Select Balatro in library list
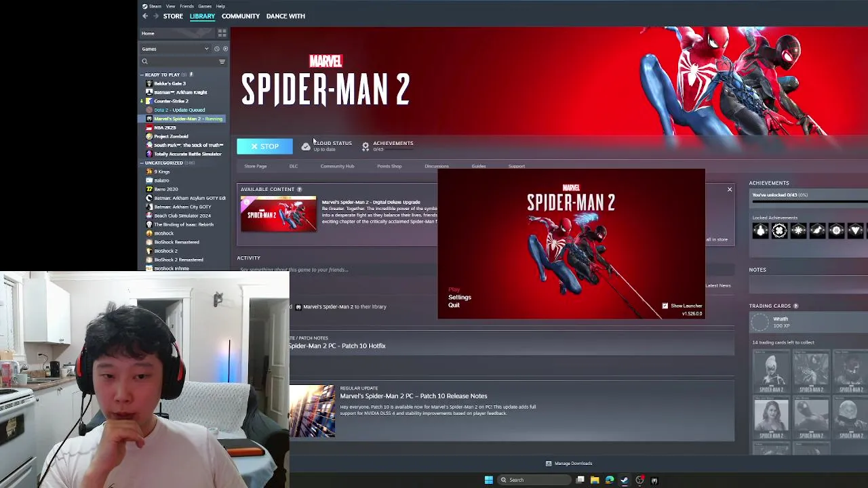This screenshot has width=868, height=488. pyautogui.click(x=161, y=180)
